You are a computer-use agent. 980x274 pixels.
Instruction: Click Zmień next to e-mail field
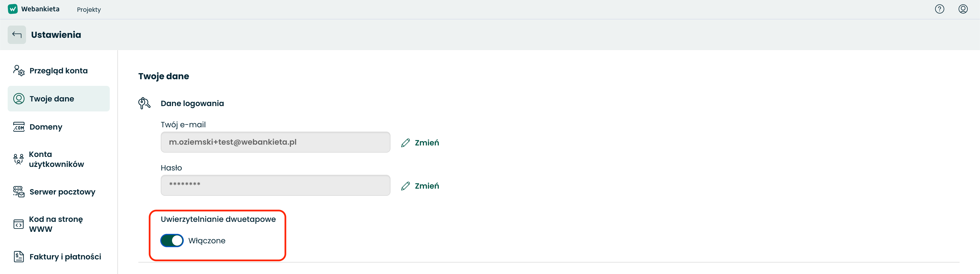click(426, 143)
